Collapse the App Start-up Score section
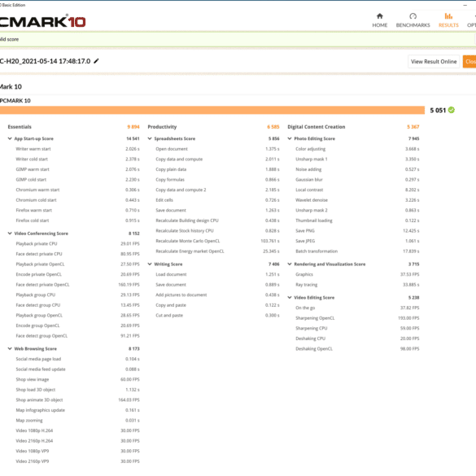This screenshot has width=476, height=476. coord(10,138)
